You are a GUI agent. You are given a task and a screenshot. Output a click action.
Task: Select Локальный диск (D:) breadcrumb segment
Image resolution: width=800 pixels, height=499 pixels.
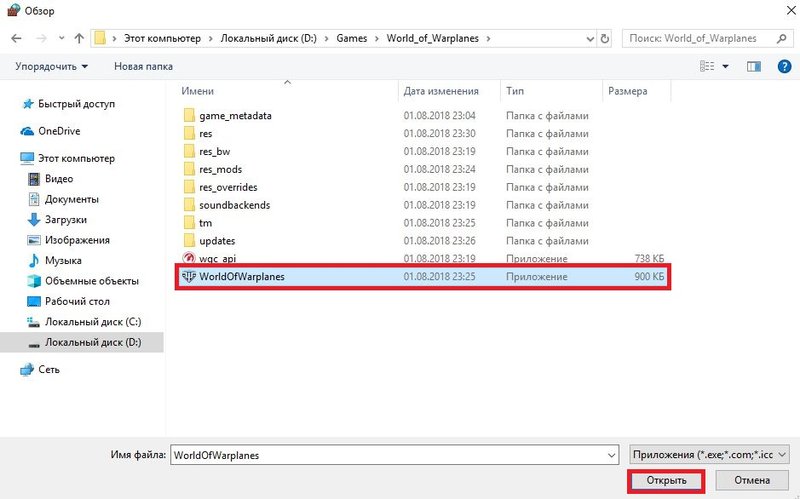(268, 38)
